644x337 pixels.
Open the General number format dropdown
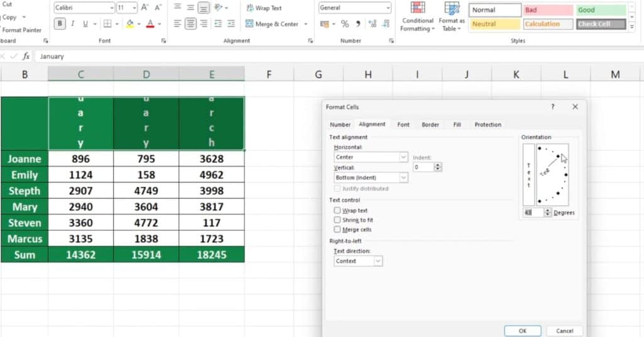[x=387, y=8]
